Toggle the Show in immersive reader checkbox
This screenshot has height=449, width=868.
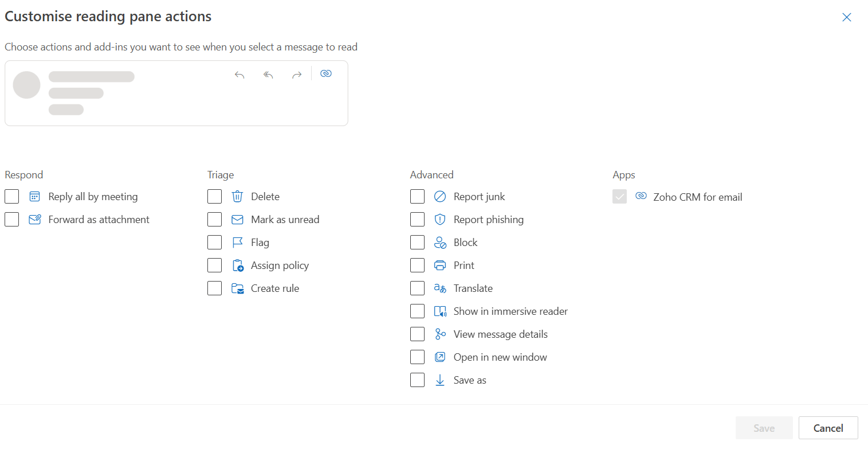(418, 311)
